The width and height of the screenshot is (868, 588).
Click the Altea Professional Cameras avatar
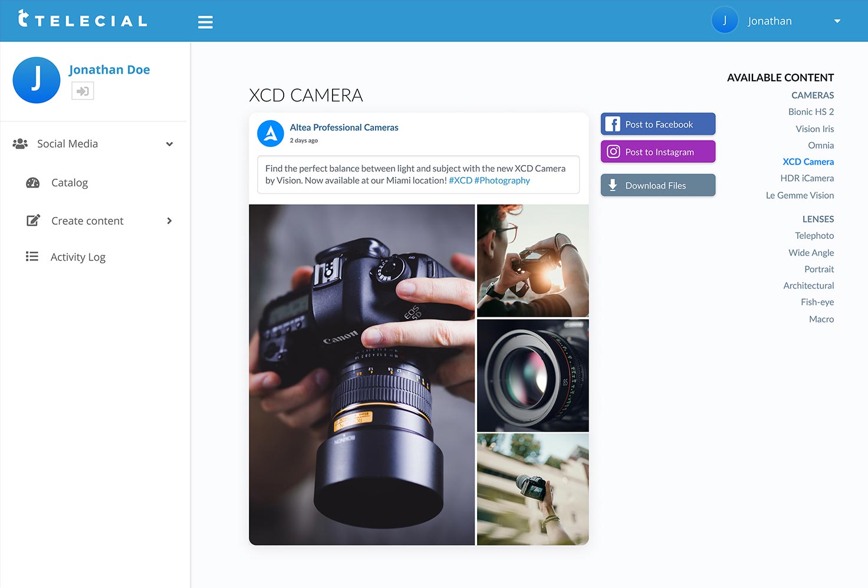[271, 133]
